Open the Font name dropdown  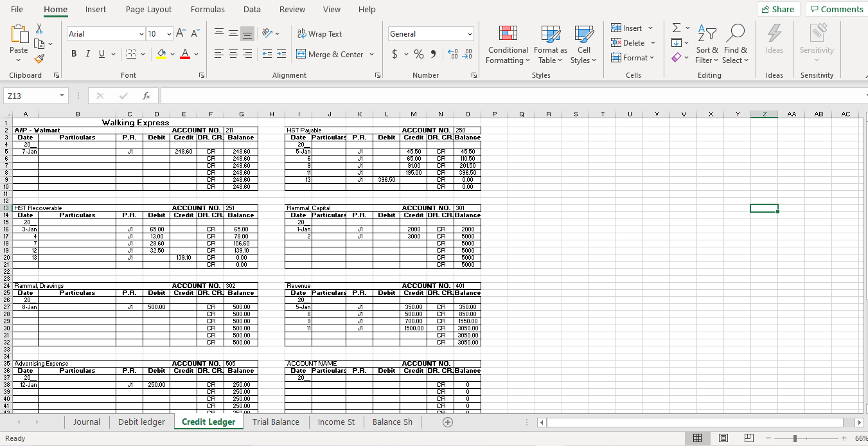[x=142, y=33]
